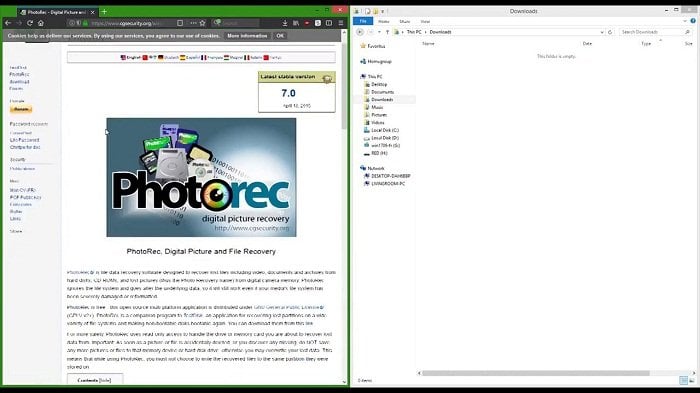
Task: Open LIVINGROOM-PC under Network
Action: [385, 184]
